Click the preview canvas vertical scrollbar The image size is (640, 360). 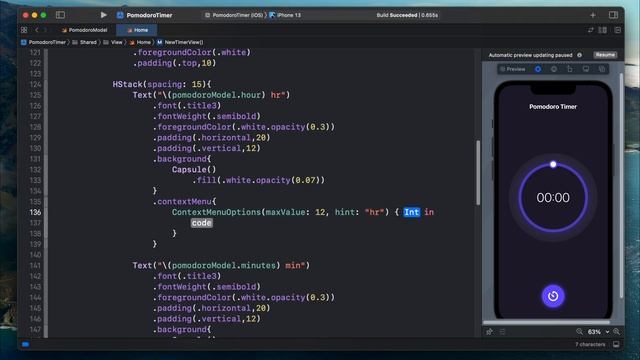pyautogui.click(x=621, y=186)
